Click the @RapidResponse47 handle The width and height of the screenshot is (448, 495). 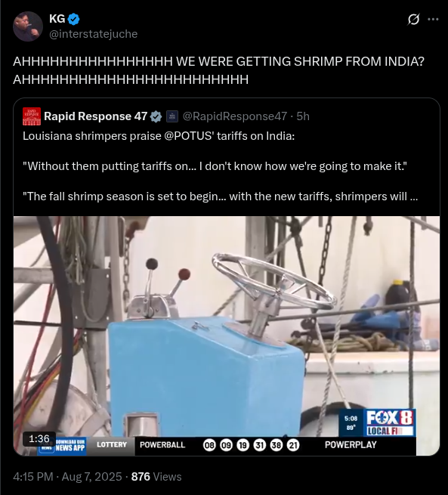point(235,116)
